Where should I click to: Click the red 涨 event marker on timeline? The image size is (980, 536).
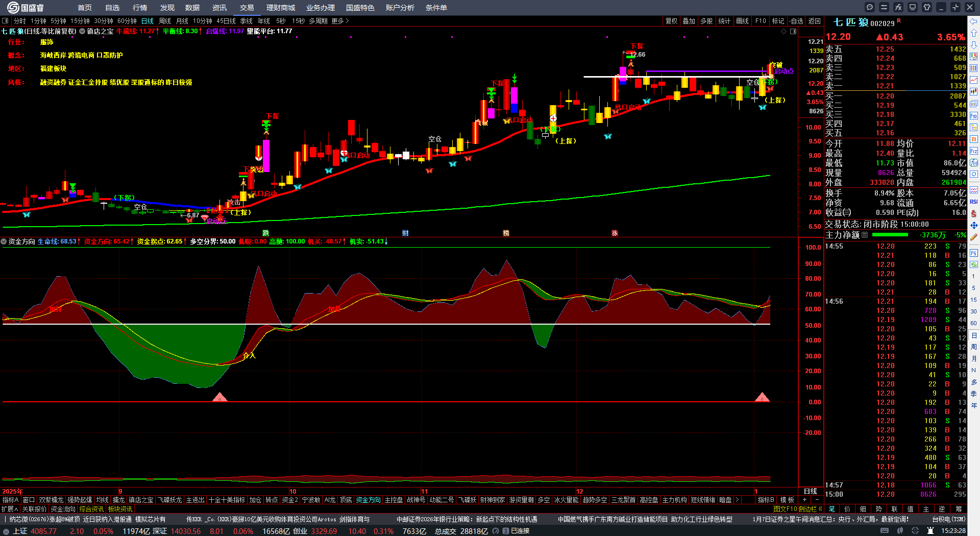coord(615,233)
